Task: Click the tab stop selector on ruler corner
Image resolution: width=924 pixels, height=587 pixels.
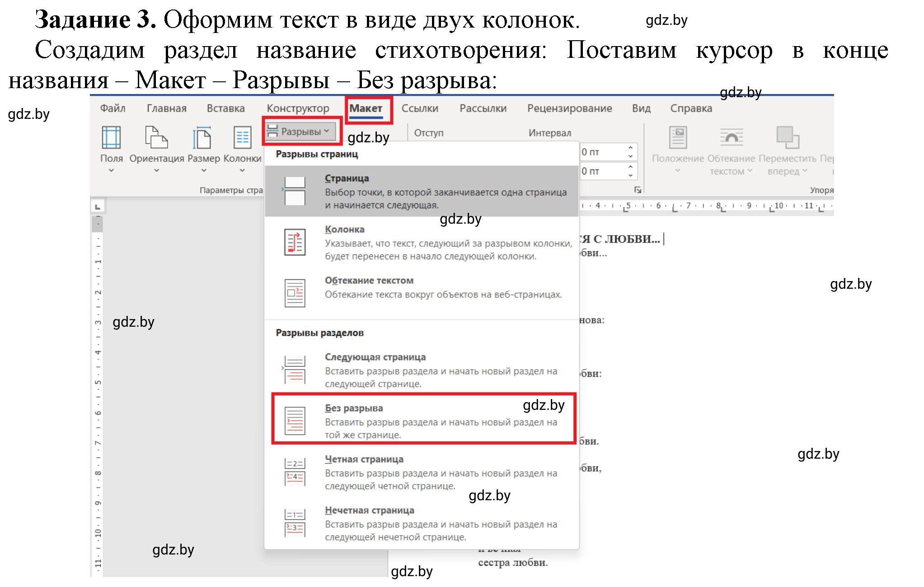Action: pos(97,207)
